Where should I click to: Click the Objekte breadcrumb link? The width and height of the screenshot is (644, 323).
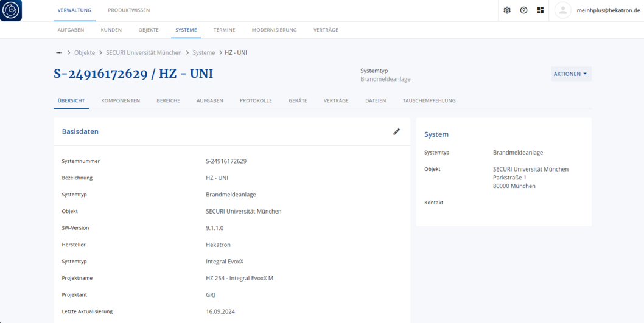point(85,52)
